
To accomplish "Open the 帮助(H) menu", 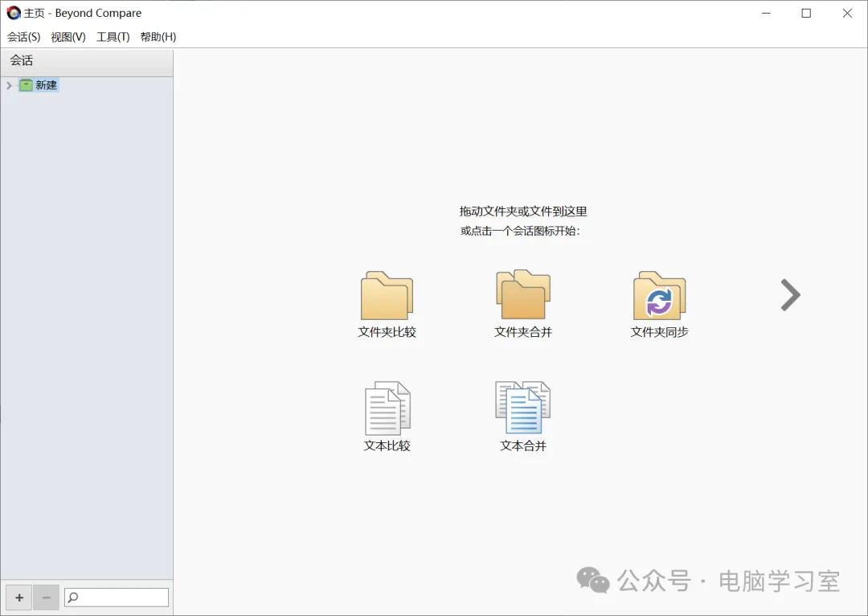I will (x=158, y=37).
